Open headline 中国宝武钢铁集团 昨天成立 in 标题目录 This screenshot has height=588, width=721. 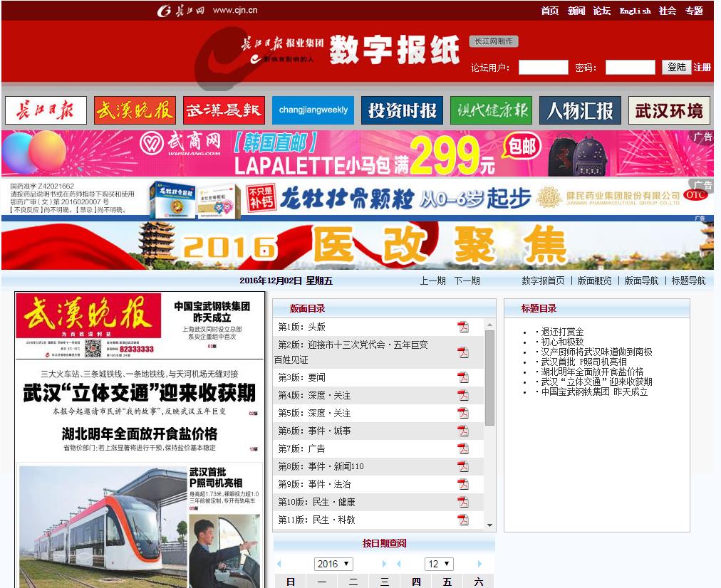click(x=595, y=392)
